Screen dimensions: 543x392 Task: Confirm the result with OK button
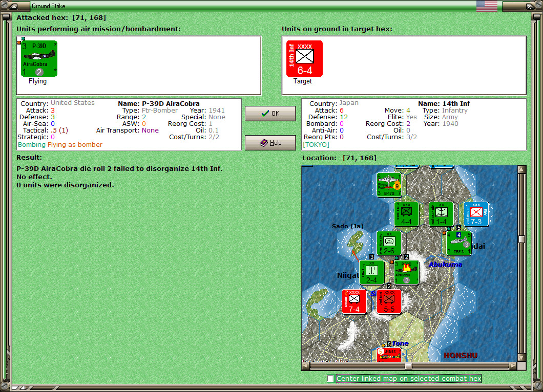[x=270, y=114]
